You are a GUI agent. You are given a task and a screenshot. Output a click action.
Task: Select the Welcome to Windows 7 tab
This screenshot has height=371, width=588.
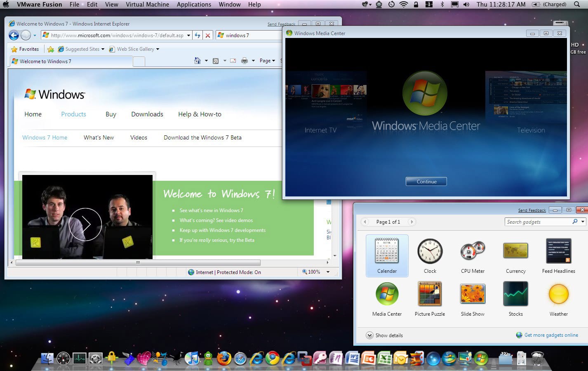coord(71,61)
